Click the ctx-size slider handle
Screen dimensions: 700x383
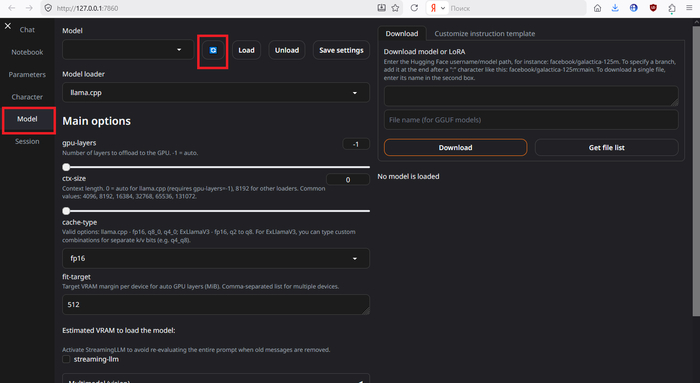click(x=67, y=211)
